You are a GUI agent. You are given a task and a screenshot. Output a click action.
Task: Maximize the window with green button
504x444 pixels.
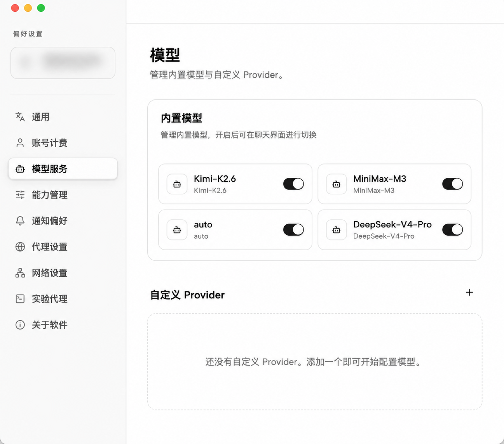click(41, 8)
